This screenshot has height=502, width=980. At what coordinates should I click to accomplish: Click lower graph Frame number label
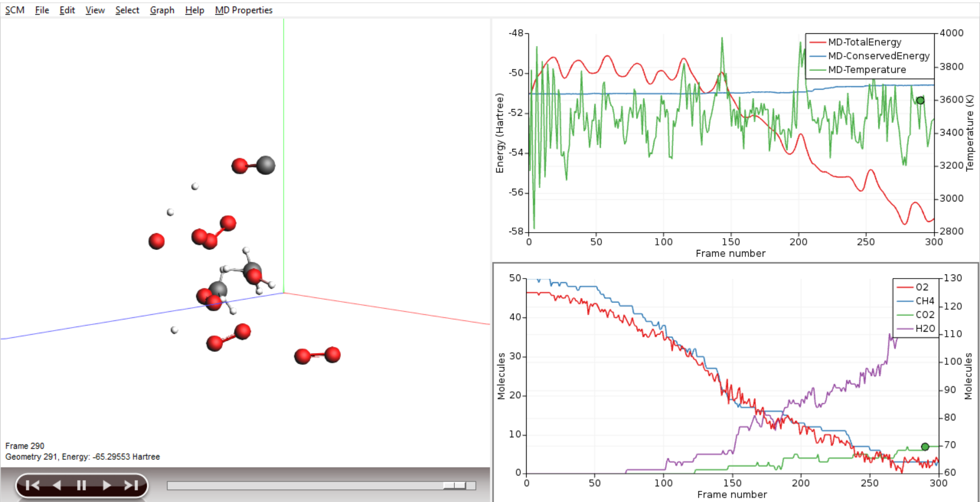coord(732,494)
